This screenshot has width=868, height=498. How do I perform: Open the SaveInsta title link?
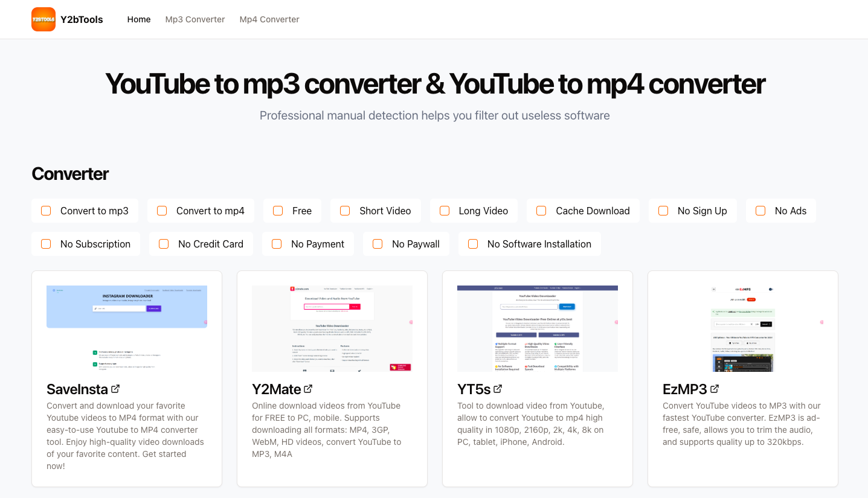click(x=77, y=389)
